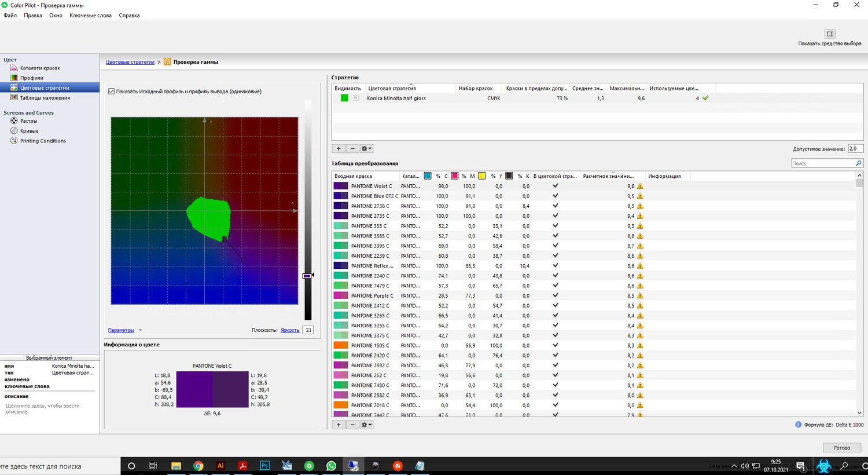Click the Яркость plane link
This screenshot has width=868, height=475.
coord(290,330)
